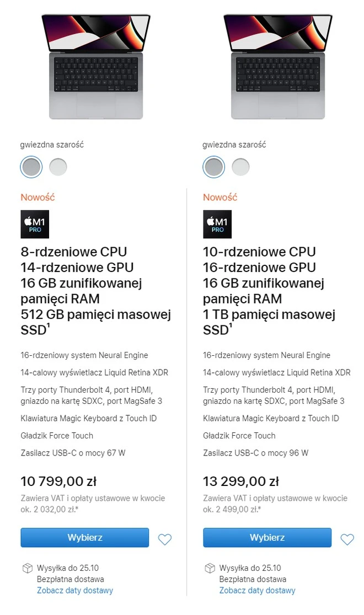Image resolution: width=364 pixels, height=615 pixels.
Task: Select the silver color option for left MacBook
Action: click(x=58, y=167)
